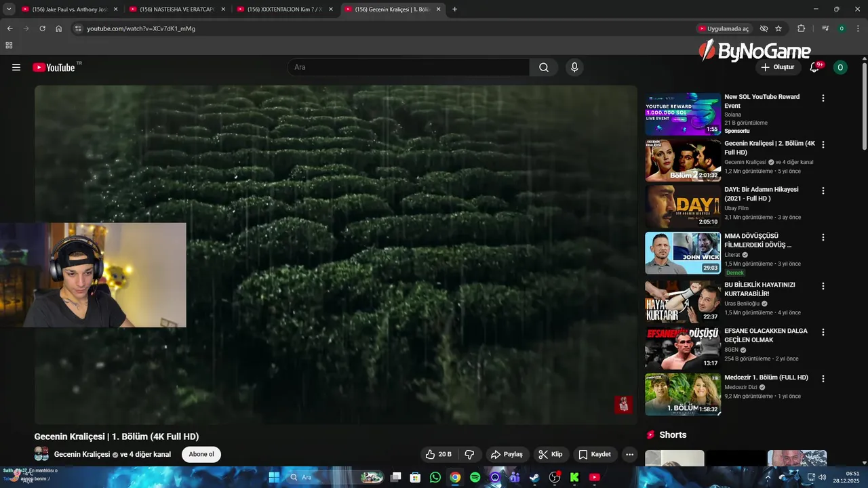This screenshot has width=868, height=488.
Task: Close the Jake Paul tab
Action: pos(115,9)
